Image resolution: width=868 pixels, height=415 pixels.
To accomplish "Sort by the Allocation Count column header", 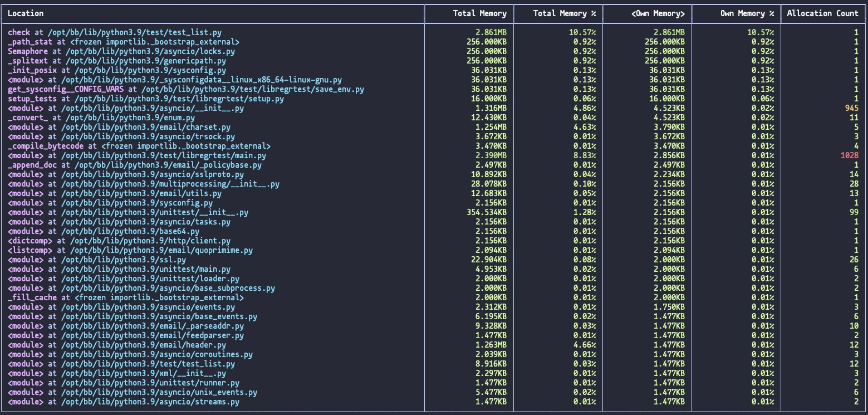I will point(822,13).
